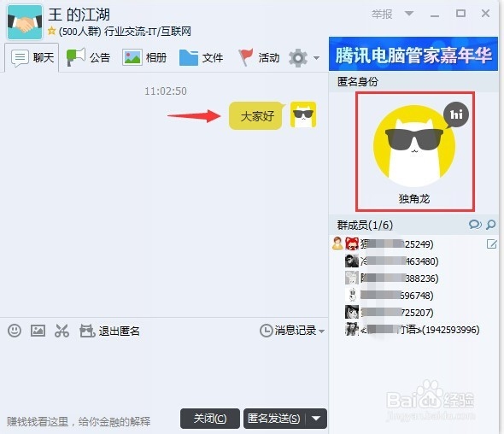Click exit anonymous 退出匿名

tap(109, 331)
